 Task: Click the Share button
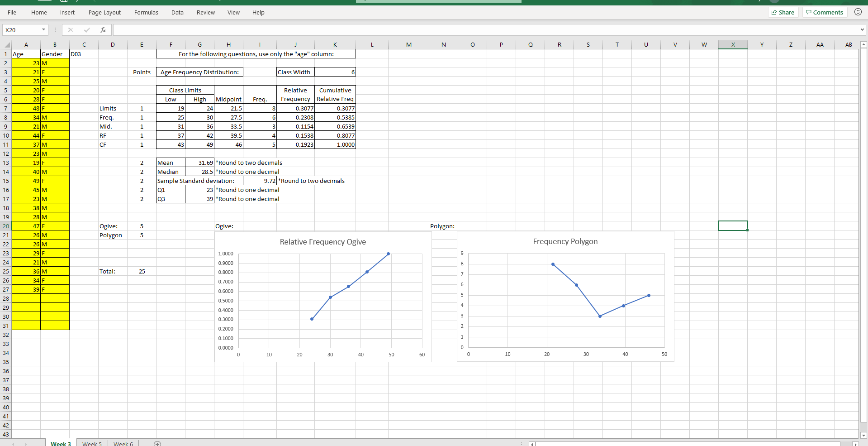coord(783,12)
